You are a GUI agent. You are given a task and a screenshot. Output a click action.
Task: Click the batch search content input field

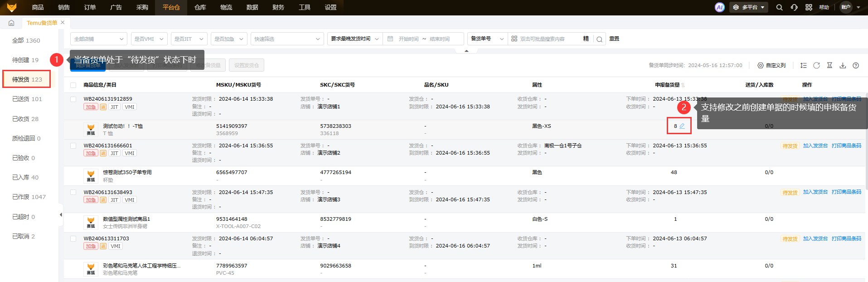pyautogui.click(x=546, y=39)
